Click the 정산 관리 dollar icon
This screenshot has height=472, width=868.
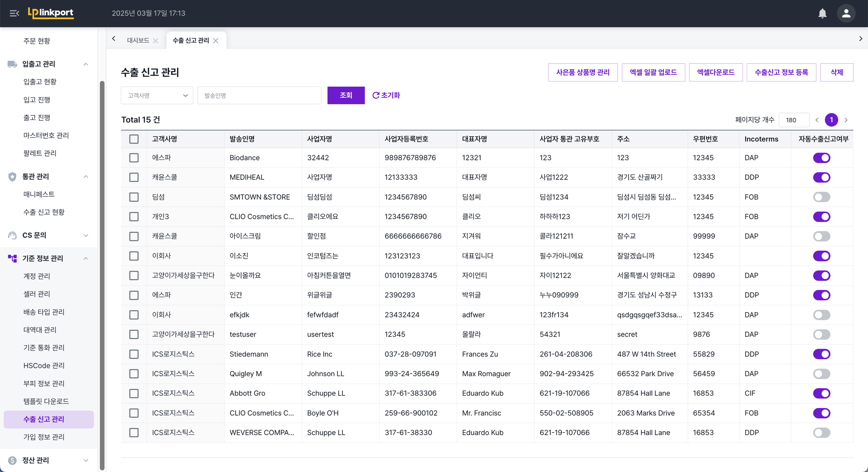tap(12, 461)
